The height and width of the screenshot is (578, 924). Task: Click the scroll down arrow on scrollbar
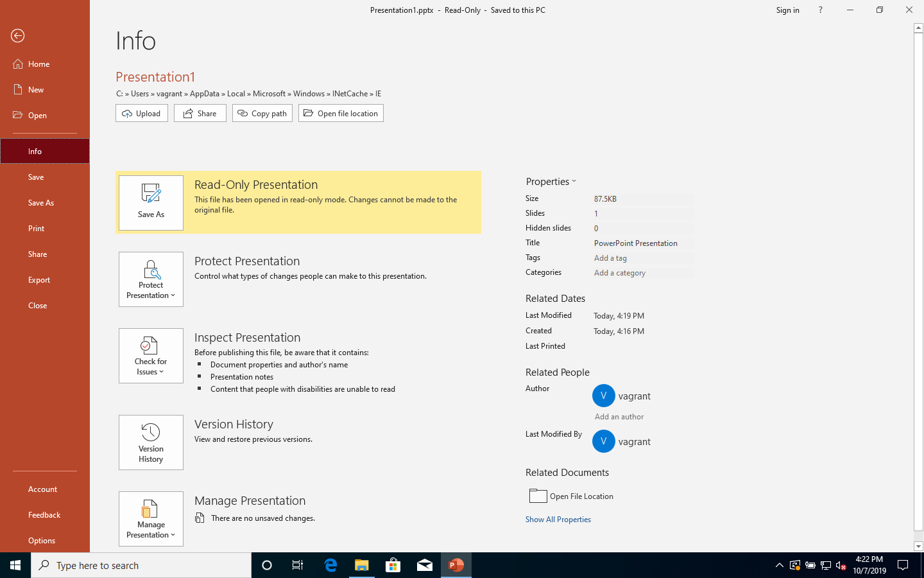918,547
